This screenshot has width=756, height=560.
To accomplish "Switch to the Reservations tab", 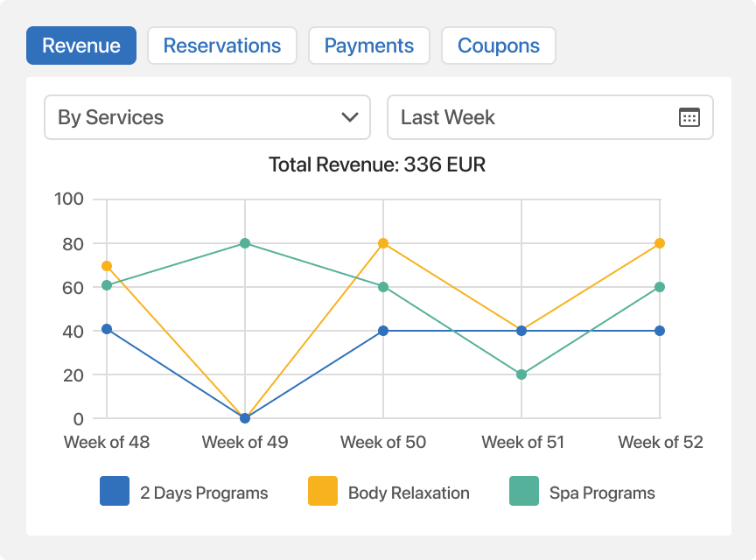I will pyautogui.click(x=222, y=45).
